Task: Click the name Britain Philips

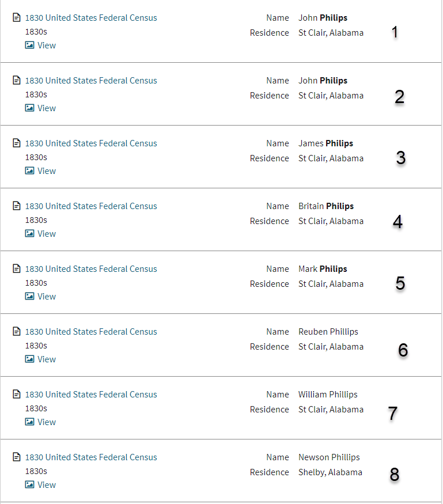Action: tap(326, 206)
